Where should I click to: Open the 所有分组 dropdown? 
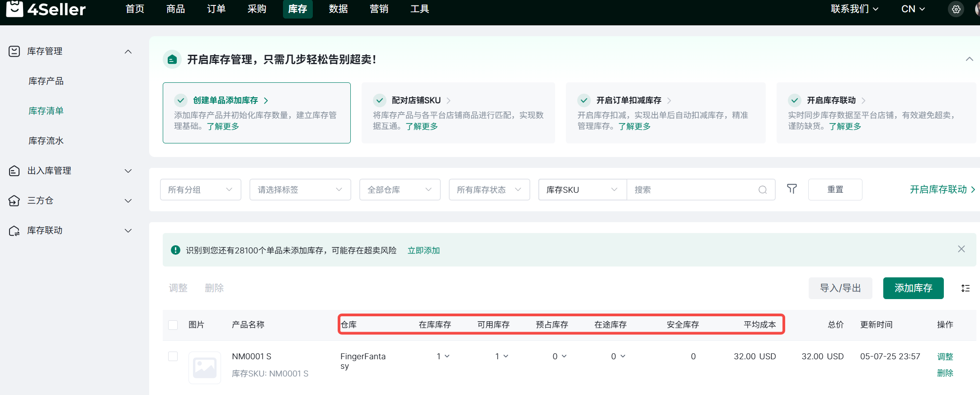[200, 190]
